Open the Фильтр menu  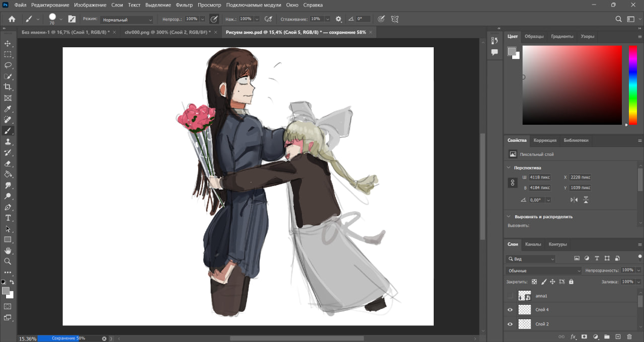point(184,5)
